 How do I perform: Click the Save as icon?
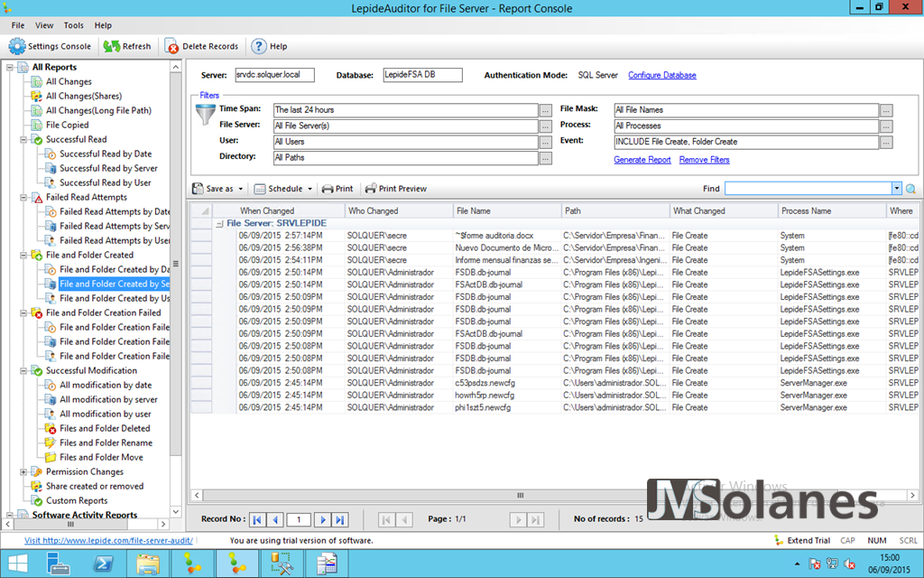point(198,189)
